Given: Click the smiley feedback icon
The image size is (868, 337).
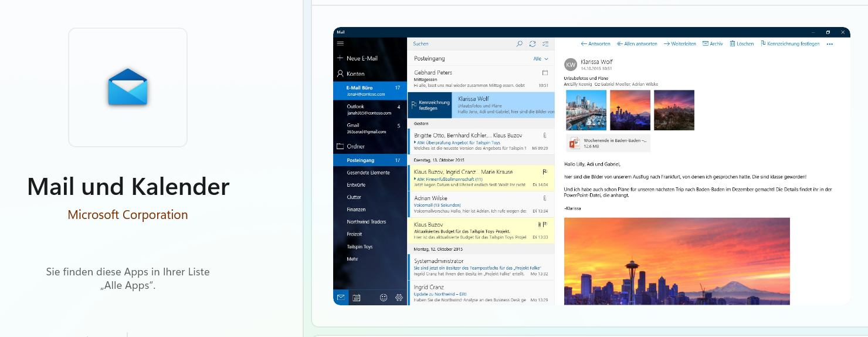Looking at the screenshot, I should (x=384, y=298).
